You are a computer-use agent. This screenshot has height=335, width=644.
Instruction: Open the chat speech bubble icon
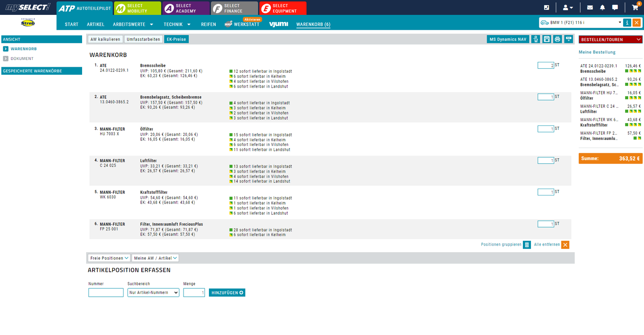point(615,7)
